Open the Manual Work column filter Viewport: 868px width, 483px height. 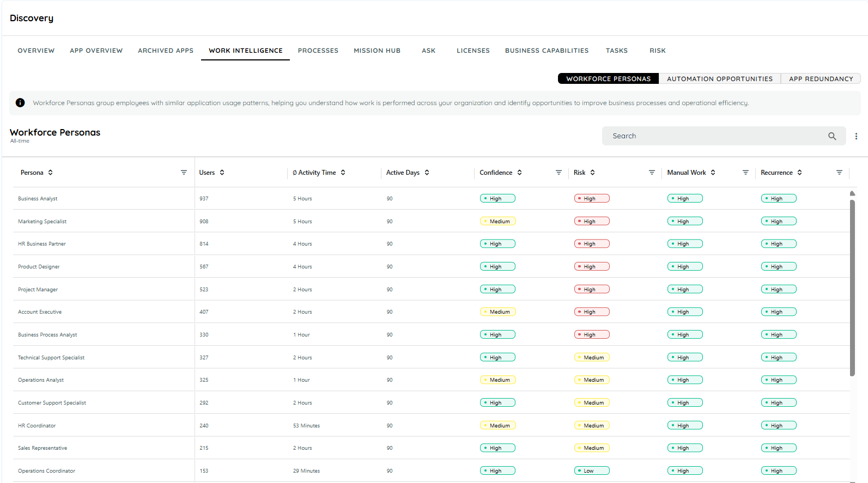745,173
